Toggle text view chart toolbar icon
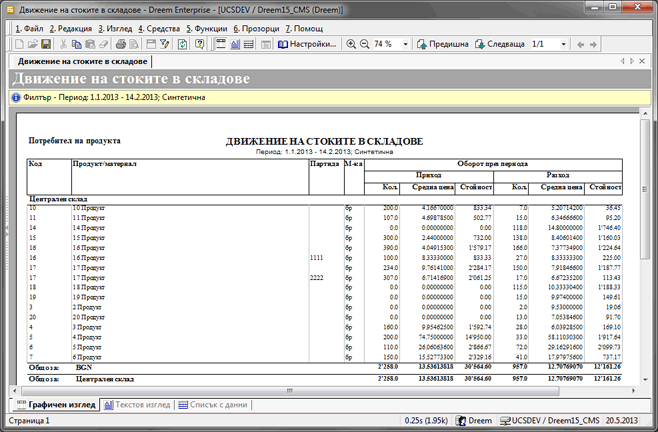 click(x=235, y=44)
